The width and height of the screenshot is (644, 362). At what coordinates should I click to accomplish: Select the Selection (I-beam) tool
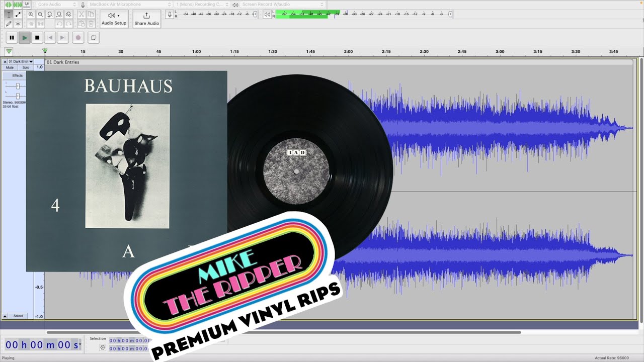pyautogui.click(x=9, y=15)
